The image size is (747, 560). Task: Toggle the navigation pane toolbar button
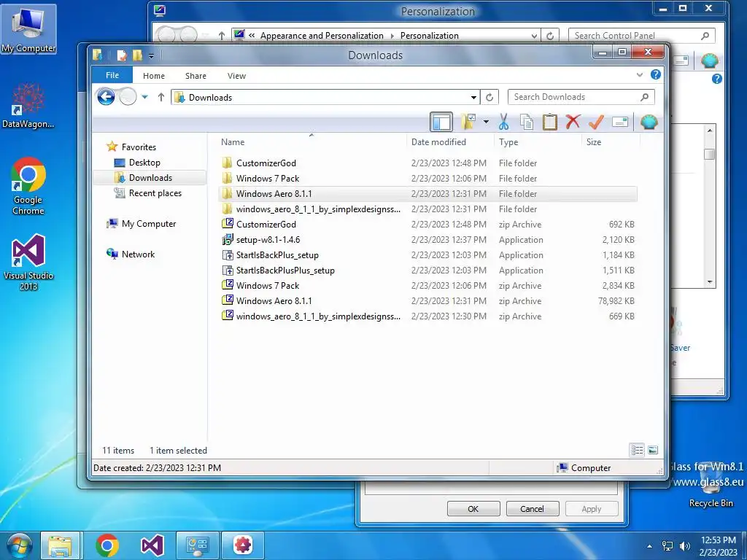pos(441,122)
